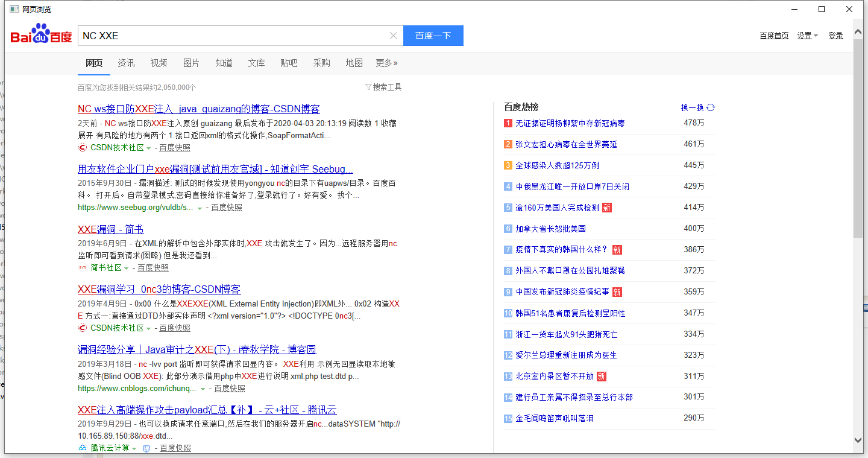Switch to the 文库 tab
The height and width of the screenshot is (458, 868).
coord(256,63)
